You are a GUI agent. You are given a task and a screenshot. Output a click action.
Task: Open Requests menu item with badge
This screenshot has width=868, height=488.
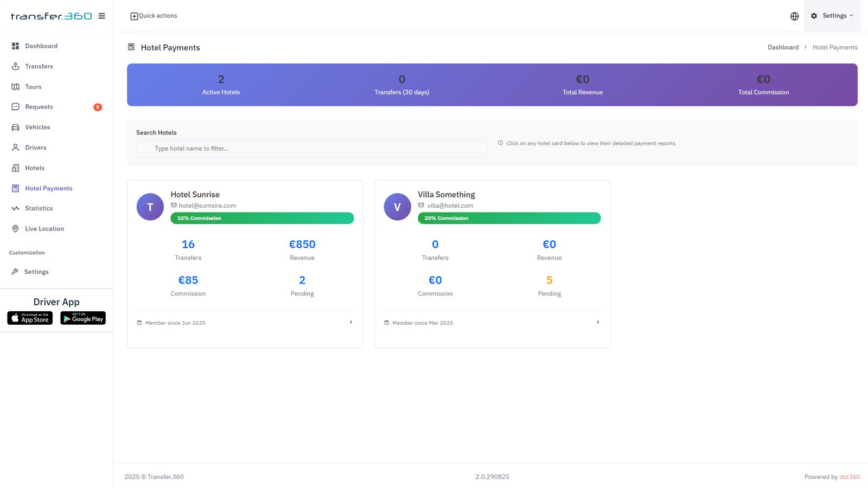(39, 107)
